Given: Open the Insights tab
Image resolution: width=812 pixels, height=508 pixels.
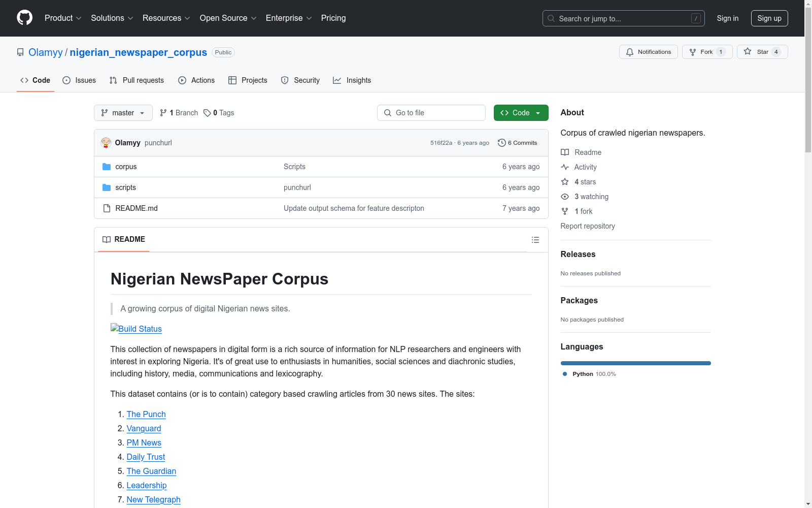Looking at the screenshot, I should 352,80.
